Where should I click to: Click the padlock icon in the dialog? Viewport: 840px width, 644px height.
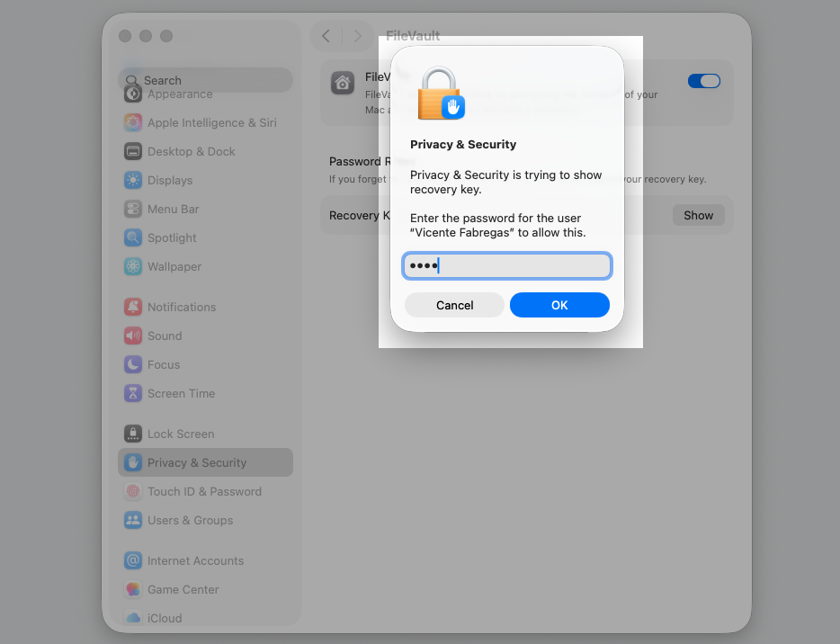441,93
